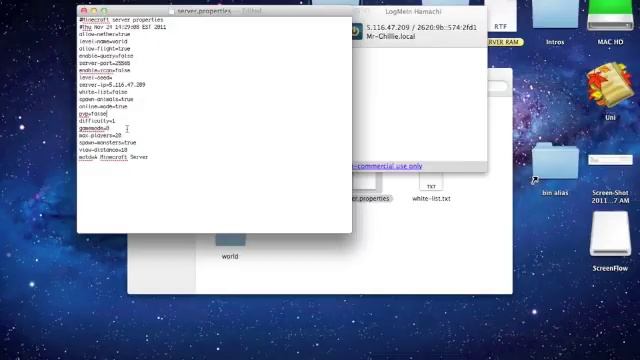This screenshot has height=360, width=640.
Task: Click the server.properties document icon in title bar
Action: tap(172, 11)
